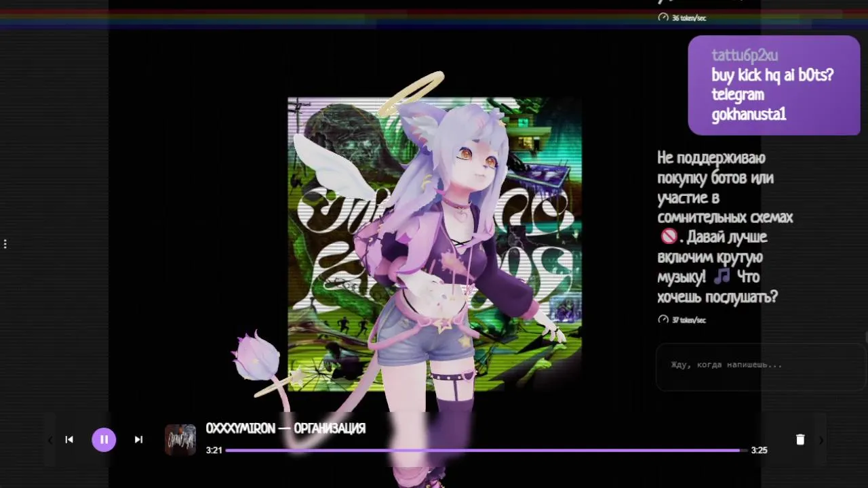Delete track with the trash icon
This screenshot has height=488, width=868.
[x=800, y=439]
